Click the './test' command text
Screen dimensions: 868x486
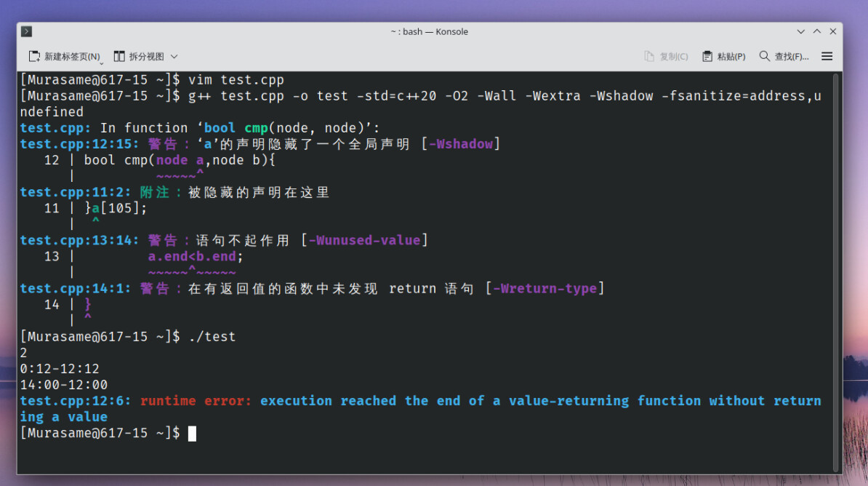[212, 337]
